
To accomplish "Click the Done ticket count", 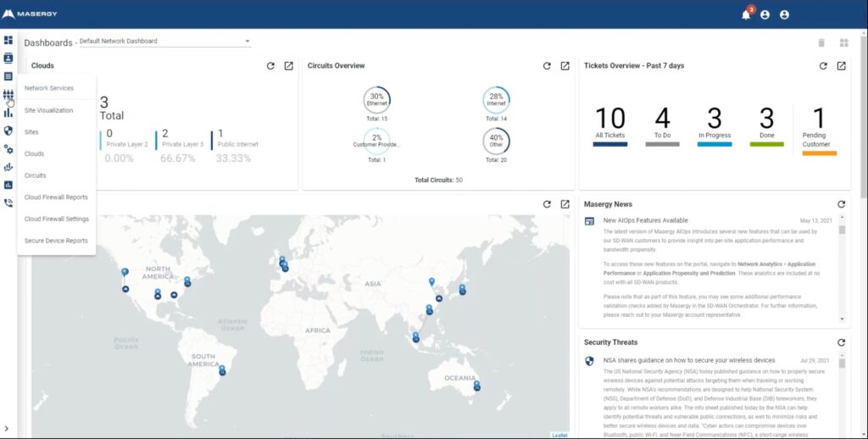I will click(766, 119).
